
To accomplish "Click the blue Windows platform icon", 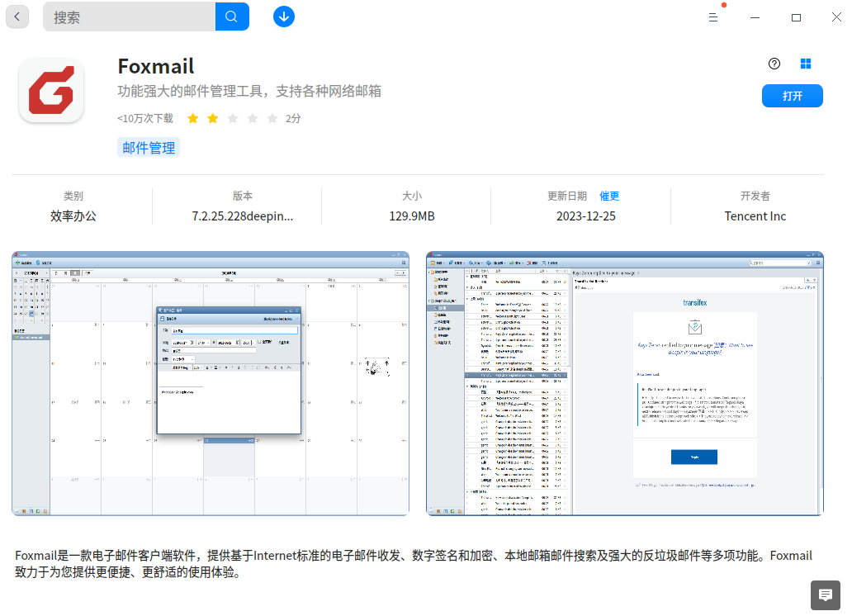I will tap(806, 64).
